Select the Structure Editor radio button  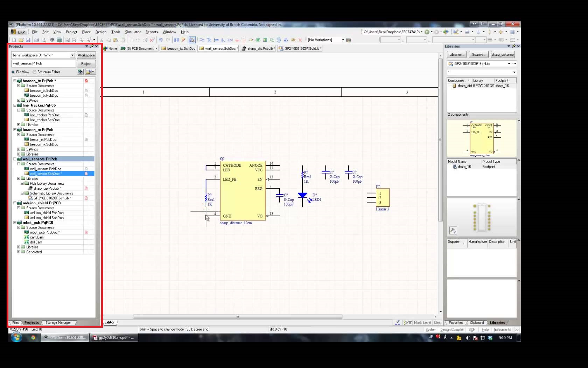pyautogui.click(x=34, y=72)
